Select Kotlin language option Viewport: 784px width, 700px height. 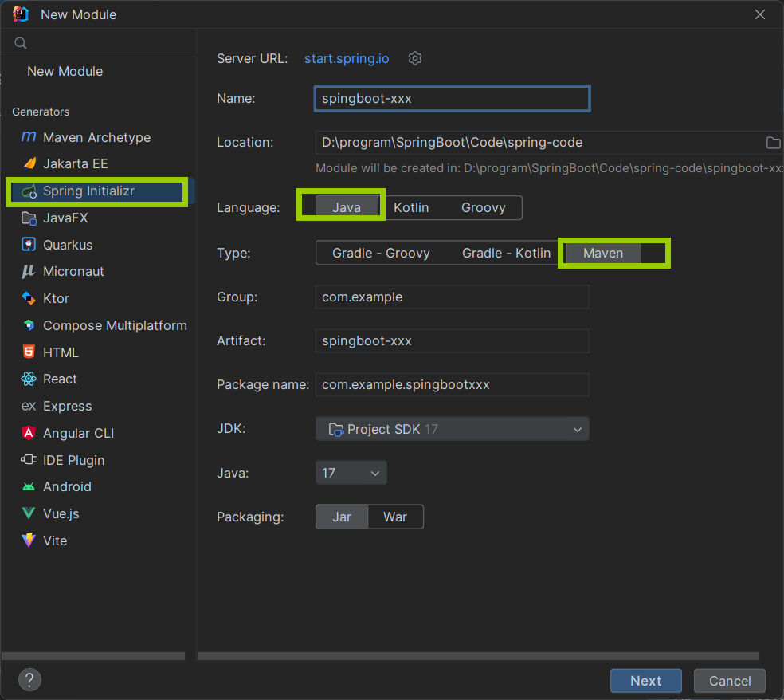[x=411, y=207]
